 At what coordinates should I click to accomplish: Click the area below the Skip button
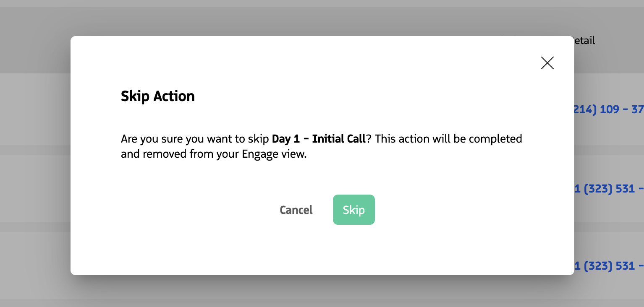pos(354,247)
